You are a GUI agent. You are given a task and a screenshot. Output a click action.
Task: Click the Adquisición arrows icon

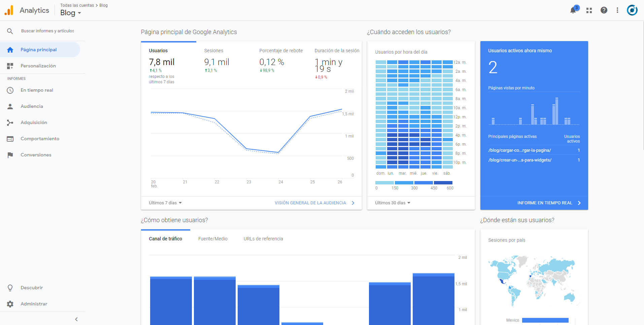pos(10,123)
